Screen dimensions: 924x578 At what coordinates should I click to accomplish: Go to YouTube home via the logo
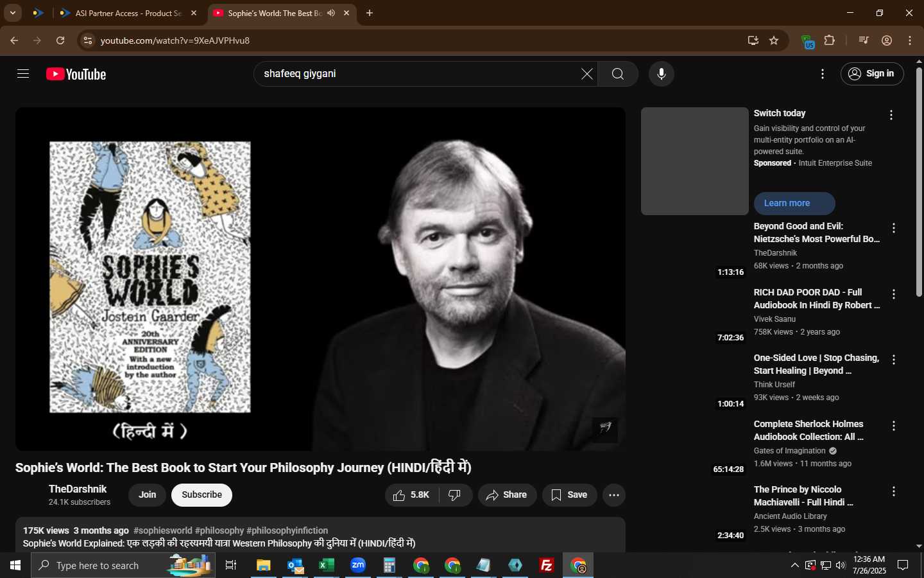click(76, 74)
